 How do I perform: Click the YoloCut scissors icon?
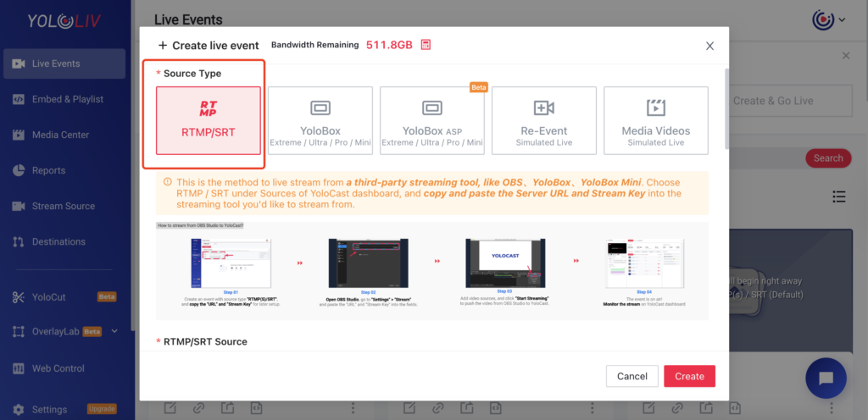(x=19, y=297)
